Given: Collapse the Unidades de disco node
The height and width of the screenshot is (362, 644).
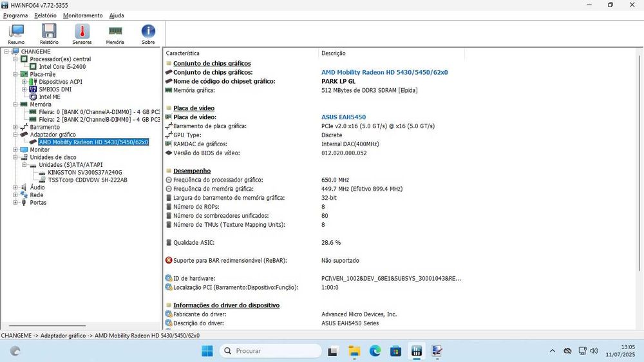Looking at the screenshot, I should (x=15, y=157).
